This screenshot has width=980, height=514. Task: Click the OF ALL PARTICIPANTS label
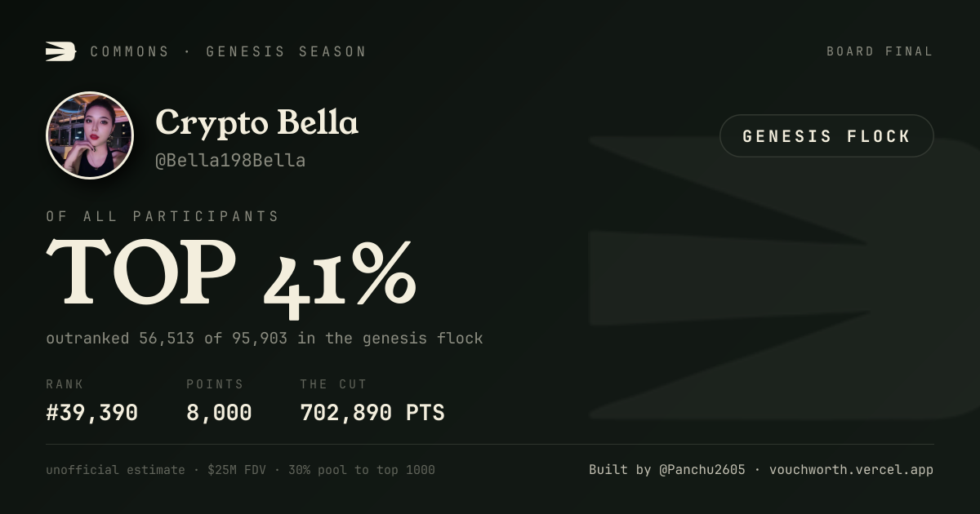click(x=163, y=216)
